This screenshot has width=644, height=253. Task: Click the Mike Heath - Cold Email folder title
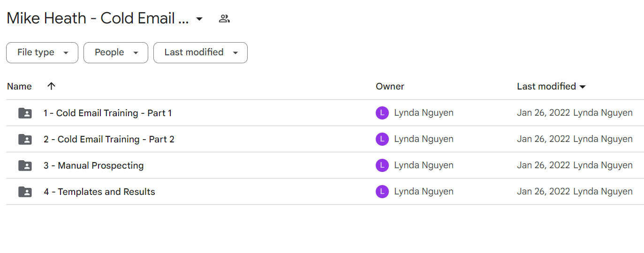(98, 19)
